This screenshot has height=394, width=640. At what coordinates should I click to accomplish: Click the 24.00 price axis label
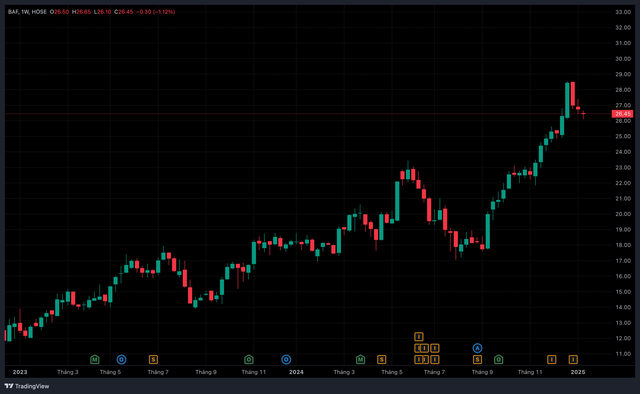tap(623, 151)
